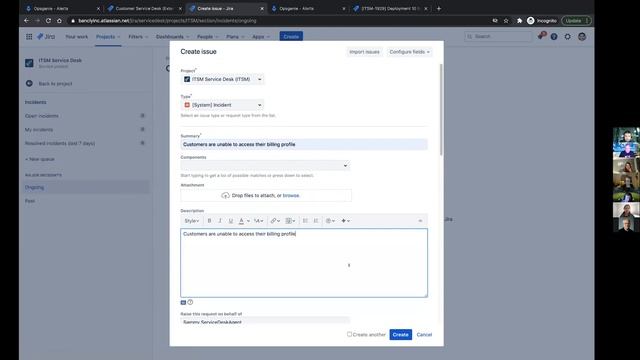The height and width of the screenshot is (360, 640).
Task: Bookmark this page with the star icon
Action: coord(506,21)
